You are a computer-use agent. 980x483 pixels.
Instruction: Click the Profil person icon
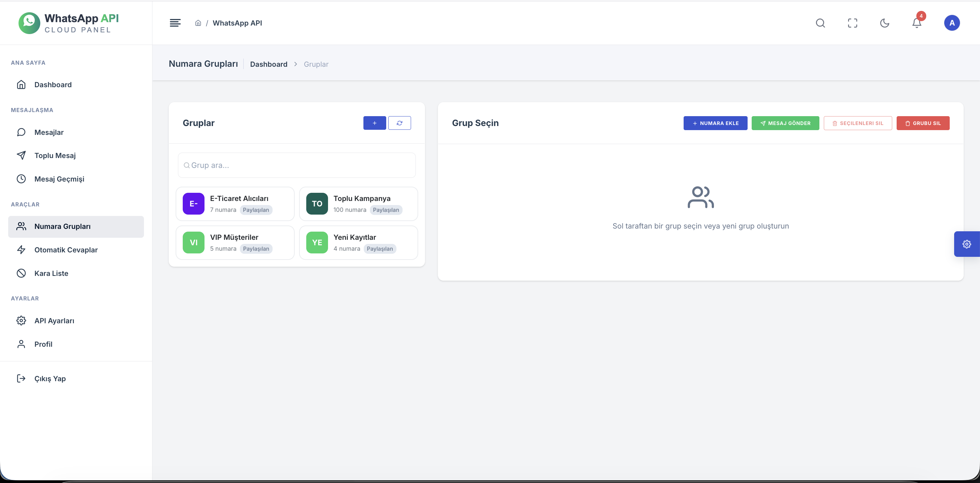[21, 344]
